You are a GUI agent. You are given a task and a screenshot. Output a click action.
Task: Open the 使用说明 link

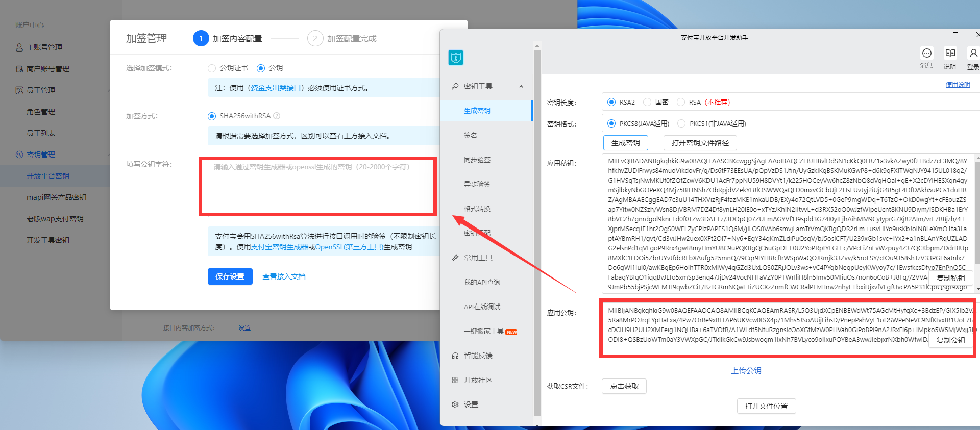point(958,85)
